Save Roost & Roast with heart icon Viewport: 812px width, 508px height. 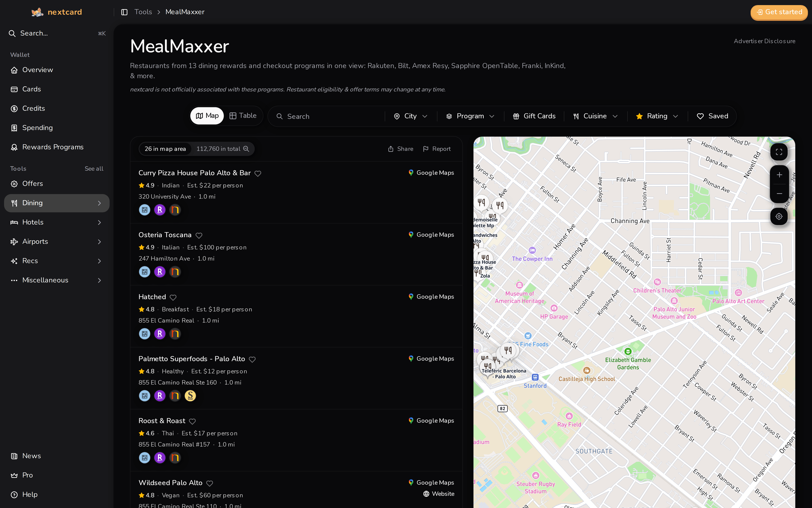coord(192,421)
